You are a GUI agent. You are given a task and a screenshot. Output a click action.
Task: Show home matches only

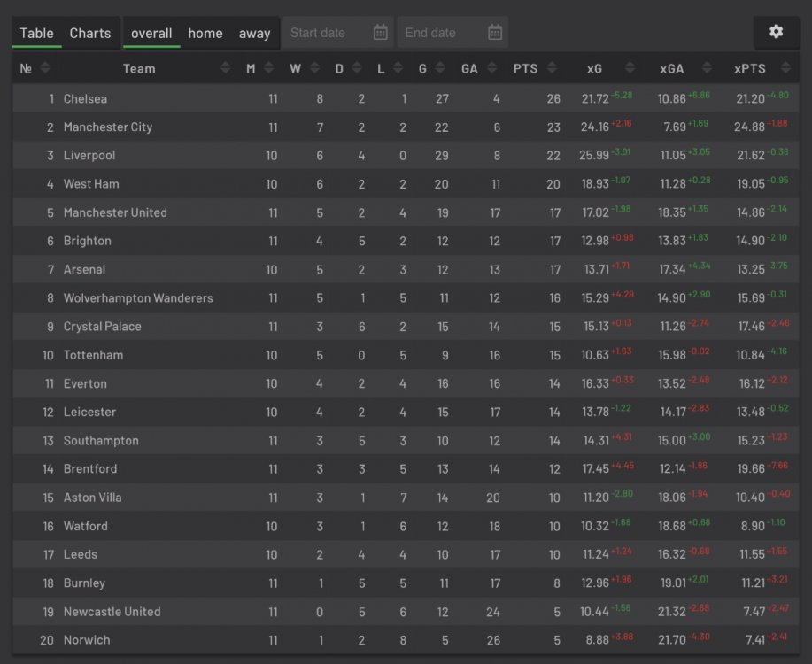pos(205,34)
